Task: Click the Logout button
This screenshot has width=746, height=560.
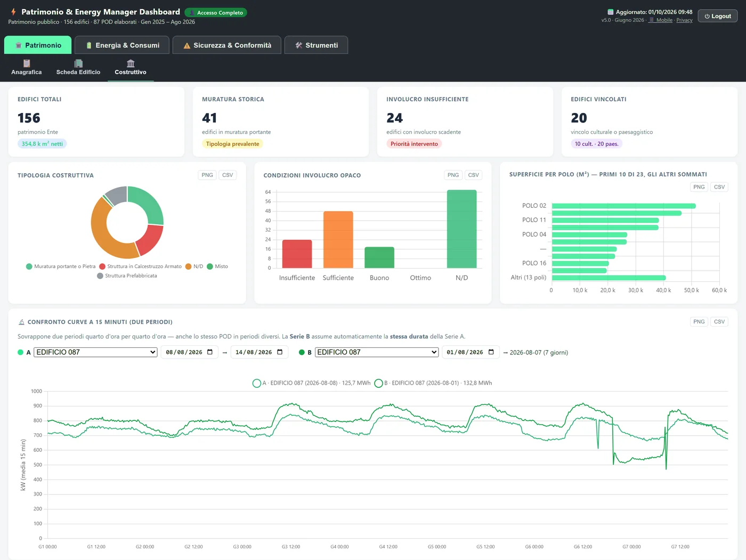Action: coord(718,16)
